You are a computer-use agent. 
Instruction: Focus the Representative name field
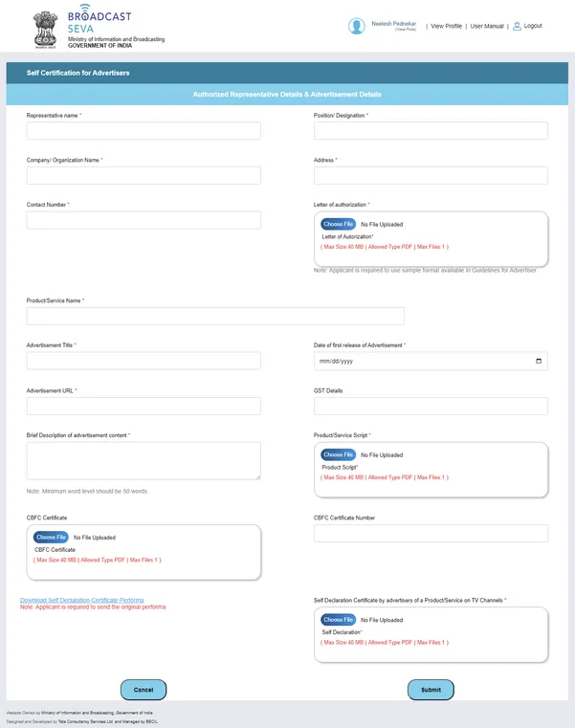[x=144, y=131]
